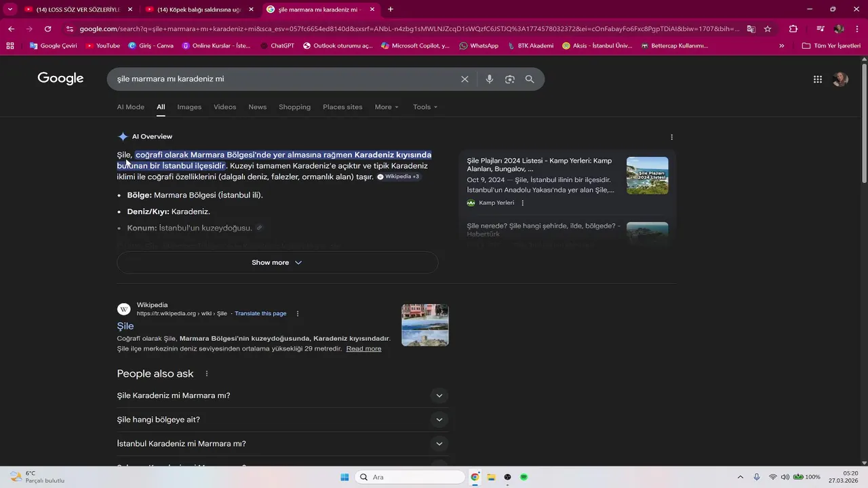The height and width of the screenshot is (488, 868).
Task: Switch to AI Mode tab
Action: (130, 107)
